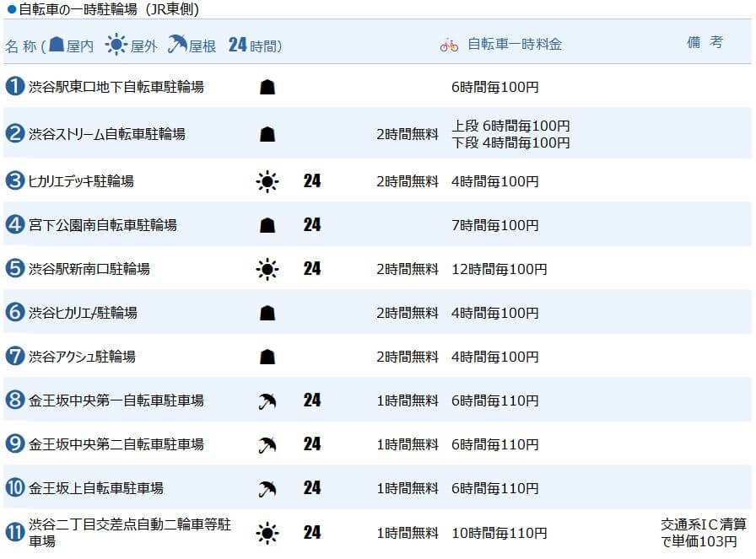The height and width of the screenshot is (559, 756).
Task: Open 渋谷ストリーム自転車駐輪場 entry
Action: tap(107, 134)
